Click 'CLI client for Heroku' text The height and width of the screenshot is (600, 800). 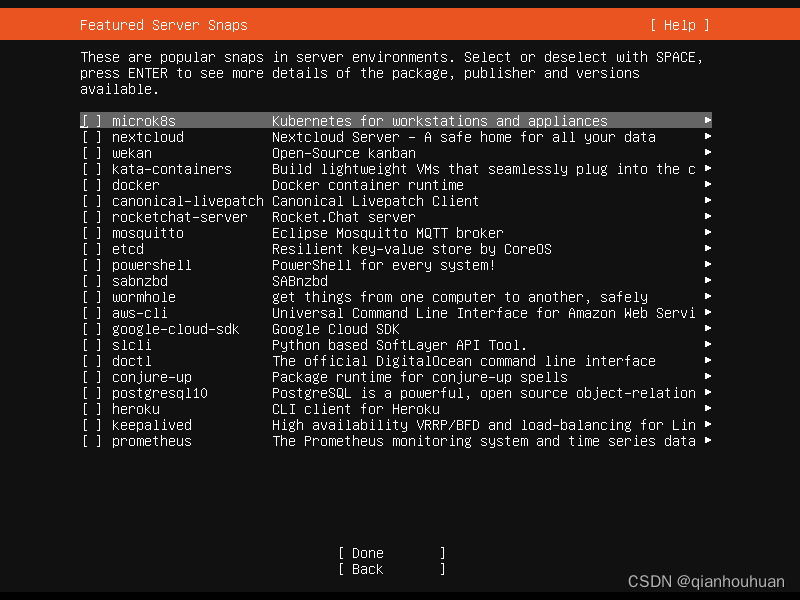(x=356, y=409)
